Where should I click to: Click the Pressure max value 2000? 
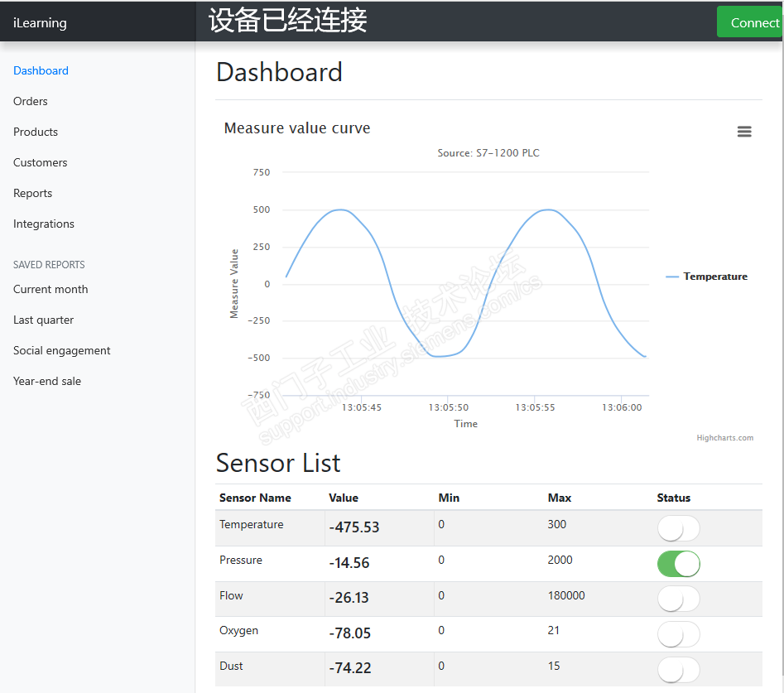tap(560, 560)
